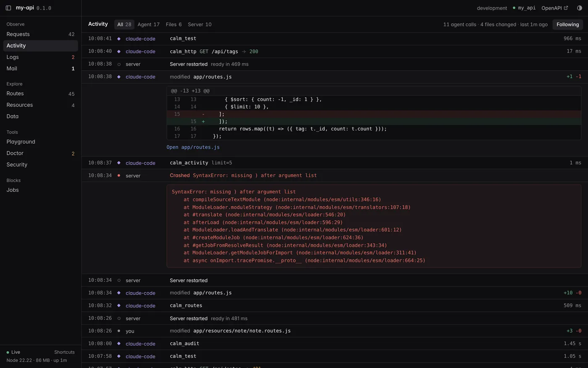Click the diamond icon beside calm_routes
Viewport: 588px width, 368px height.
[119, 306]
